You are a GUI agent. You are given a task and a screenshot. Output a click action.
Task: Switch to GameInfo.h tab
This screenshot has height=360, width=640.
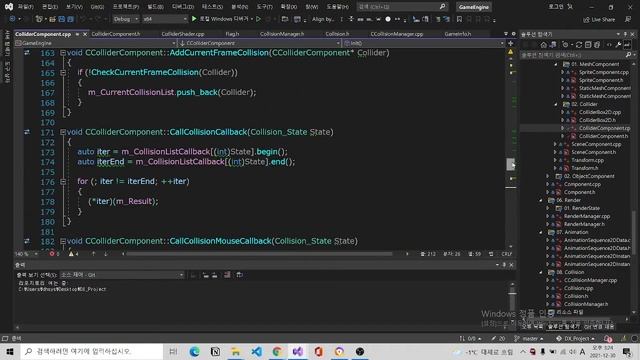pos(458,34)
